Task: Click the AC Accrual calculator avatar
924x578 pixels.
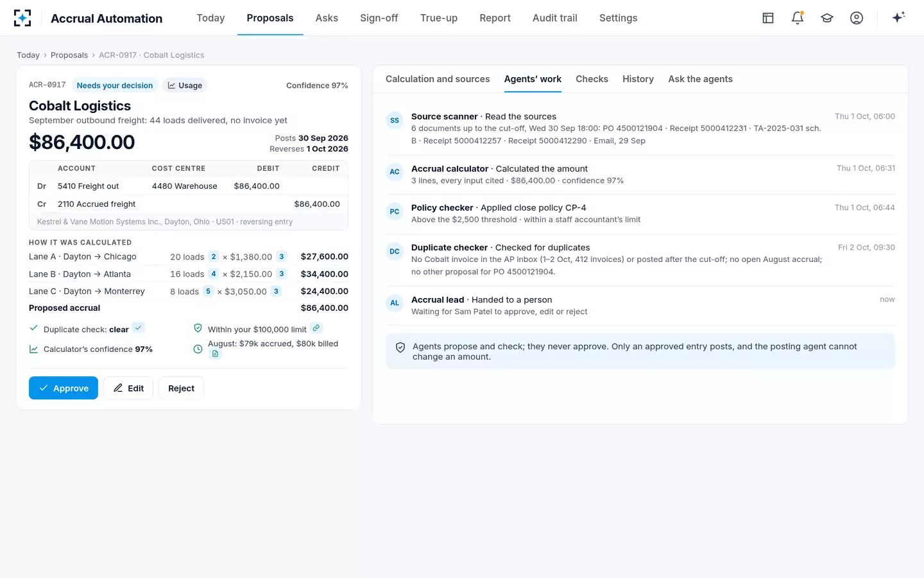Action: pyautogui.click(x=395, y=172)
